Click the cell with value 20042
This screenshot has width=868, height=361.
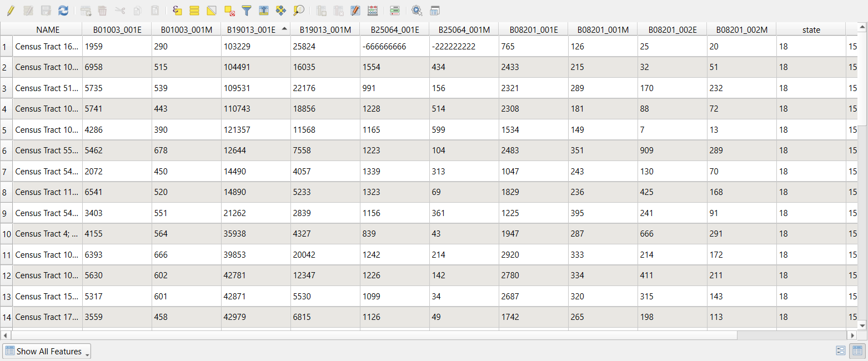(325, 255)
